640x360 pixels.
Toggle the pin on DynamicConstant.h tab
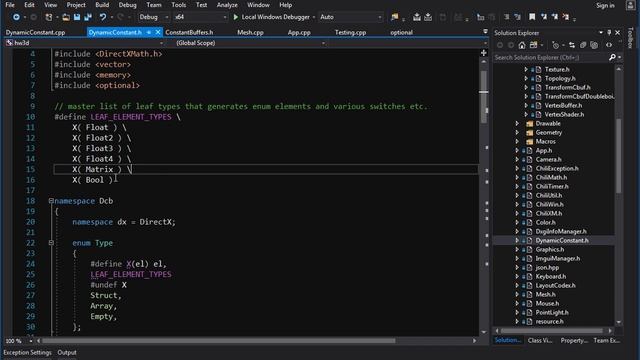[149, 32]
